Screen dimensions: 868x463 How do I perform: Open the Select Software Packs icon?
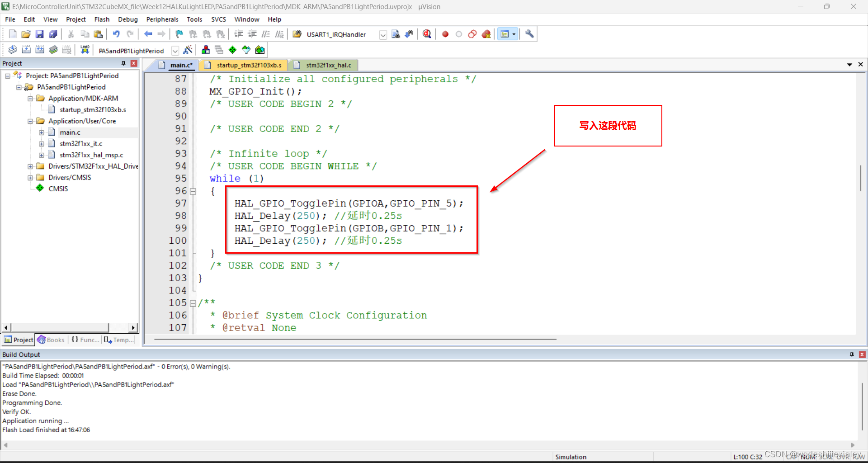246,50
